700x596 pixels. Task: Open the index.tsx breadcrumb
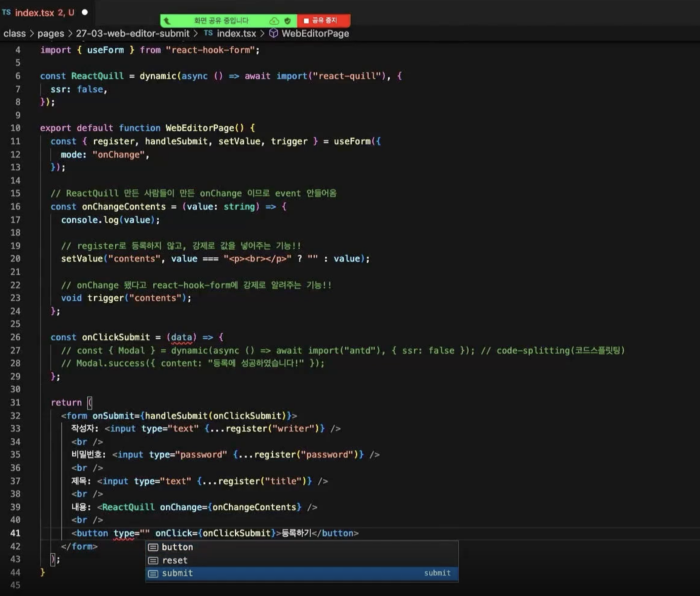coord(236,34)
